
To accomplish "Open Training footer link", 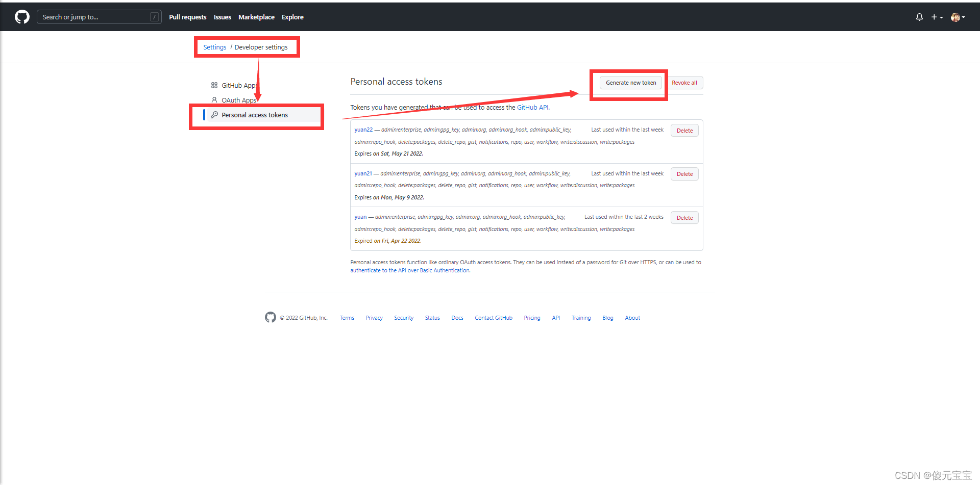I will click(x=581, y=318).
